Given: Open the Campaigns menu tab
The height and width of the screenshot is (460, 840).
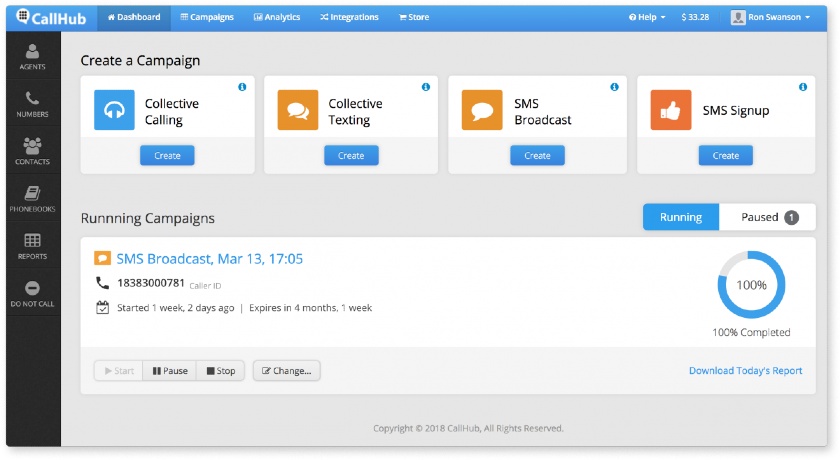Looking at the screenshot, I should point(207,17).
